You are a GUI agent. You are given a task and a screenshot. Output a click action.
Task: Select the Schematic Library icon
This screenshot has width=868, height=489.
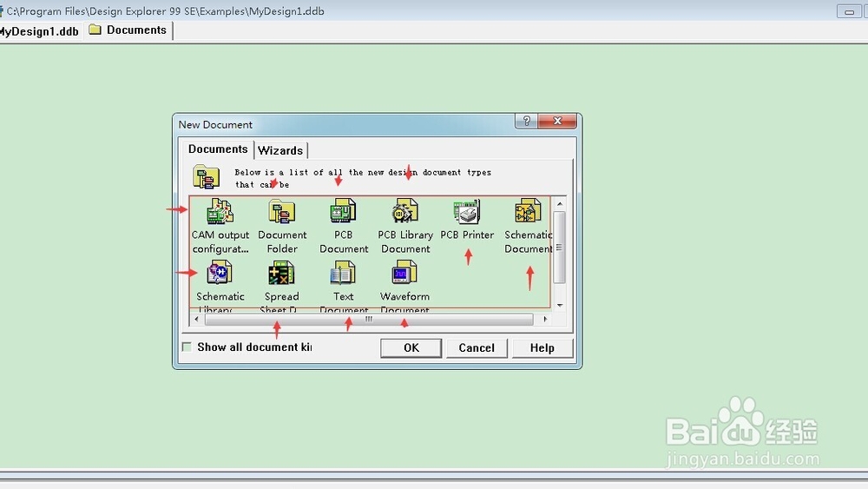(x=220, y=274)
